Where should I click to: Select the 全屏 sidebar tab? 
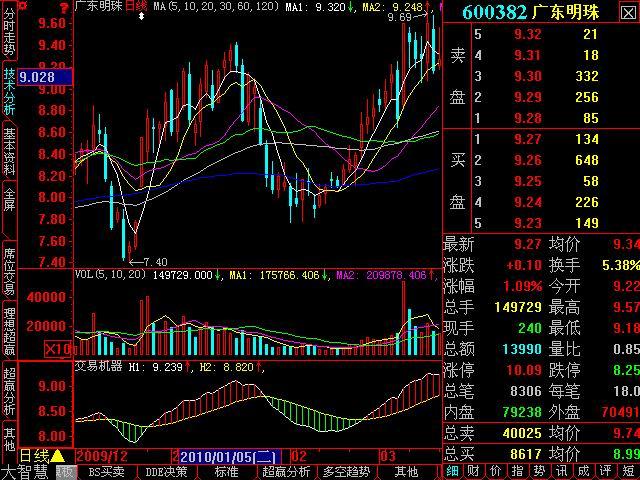point(9,199)
